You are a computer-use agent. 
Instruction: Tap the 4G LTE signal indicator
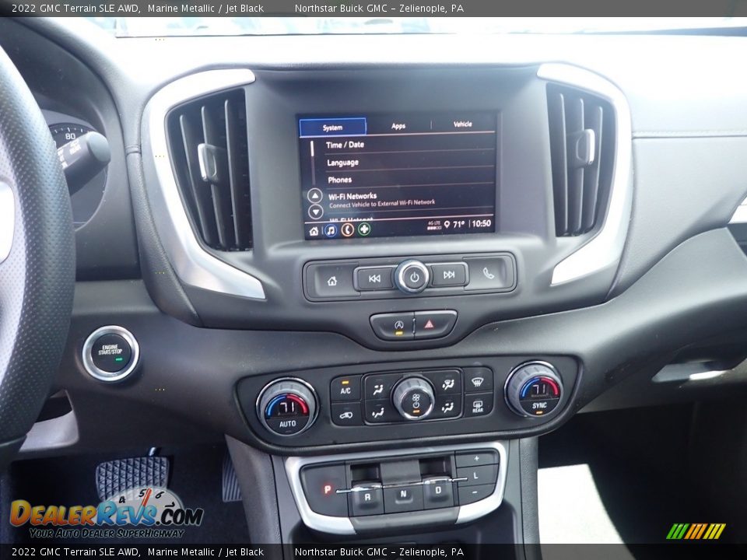(x=434, y=226)
